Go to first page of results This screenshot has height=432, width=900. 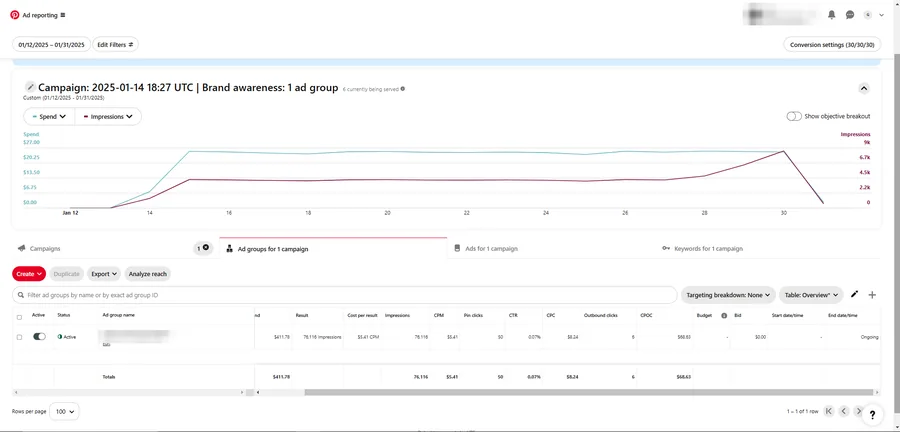829,411
